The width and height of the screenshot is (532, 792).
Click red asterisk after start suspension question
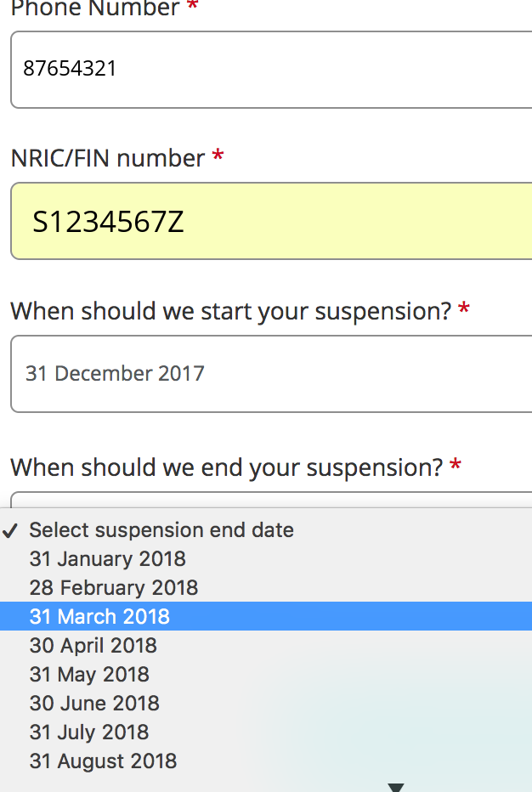[463, 311]
